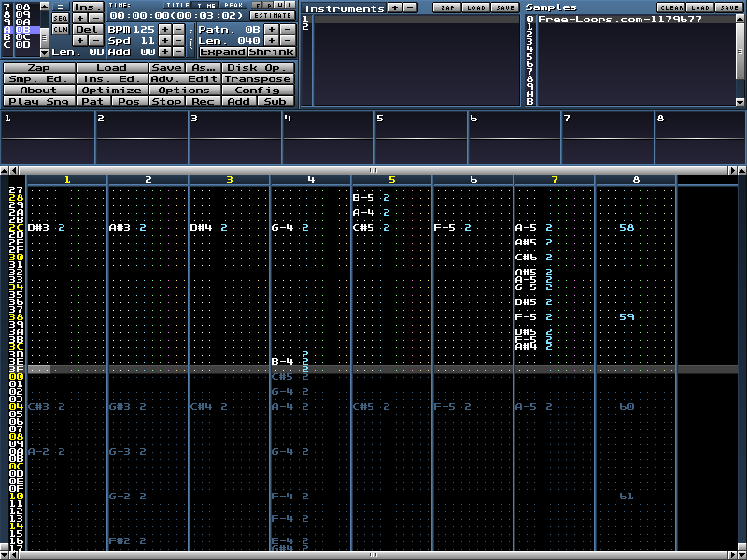This screenshot has height=560, width=747.
Task: Open the Config screen
Action: click(259, 90)
